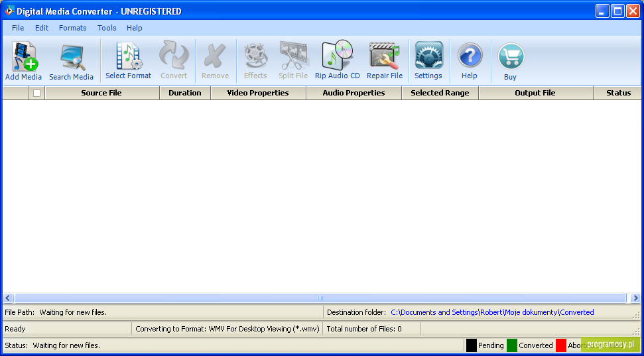
Task: Click the red Aborted color swatch
Action: click(x=561, y=345)
